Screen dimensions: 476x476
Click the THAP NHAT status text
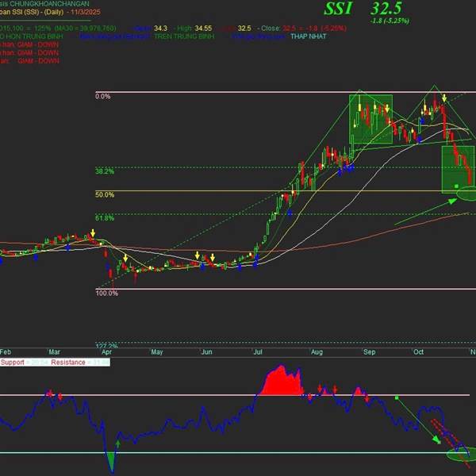pos(309,36)
